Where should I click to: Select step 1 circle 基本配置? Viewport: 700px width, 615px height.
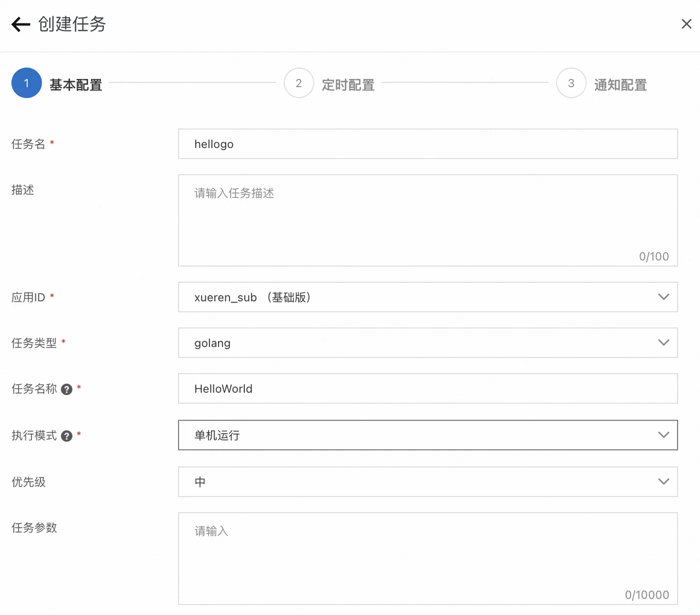coord(26,83)
